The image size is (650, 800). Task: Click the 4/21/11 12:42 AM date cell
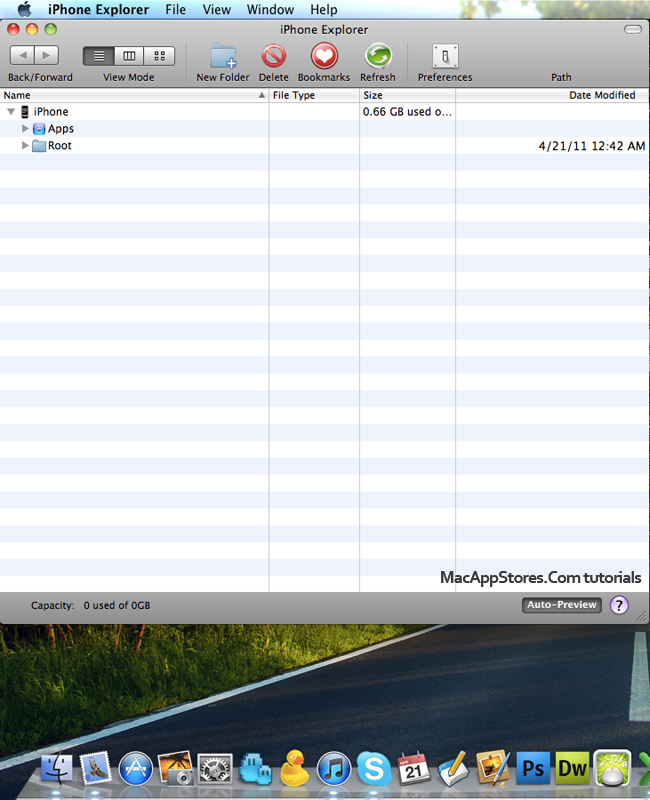592,146
